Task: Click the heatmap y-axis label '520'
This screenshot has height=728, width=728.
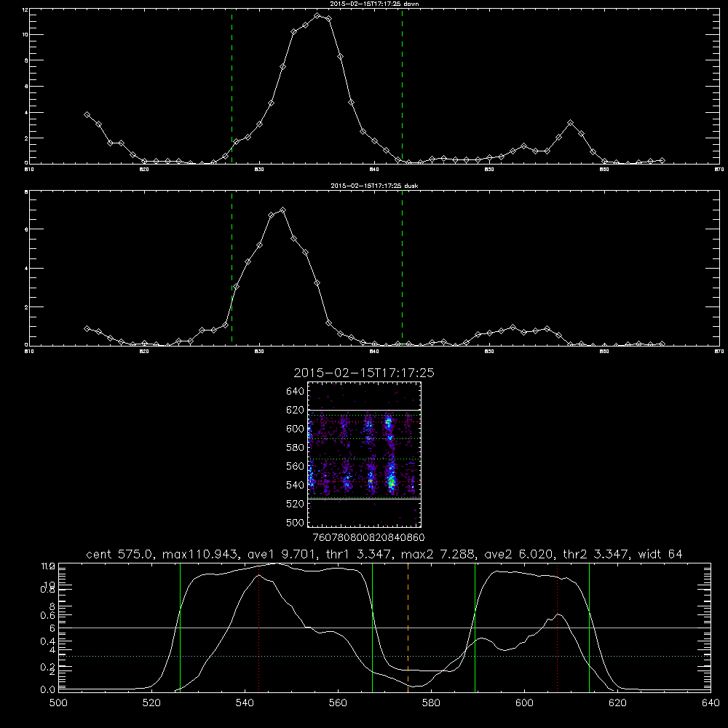Action: pyautogui.click(x=296, y=504)
